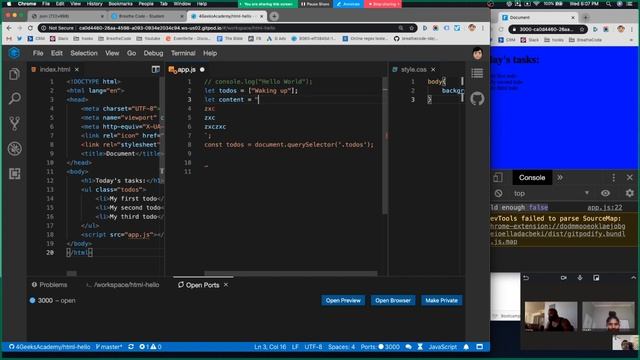Click the feedback chat icon in status bar
The image size is (640, 360).
(x=408, y=347)
